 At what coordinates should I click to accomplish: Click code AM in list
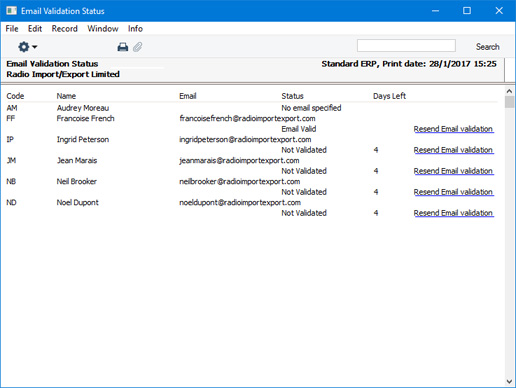click(12, 108)
